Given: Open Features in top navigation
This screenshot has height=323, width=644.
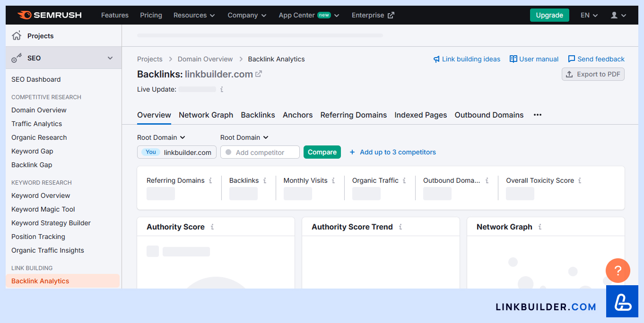Looking at the screenshot, I should [x=115, y=15].
